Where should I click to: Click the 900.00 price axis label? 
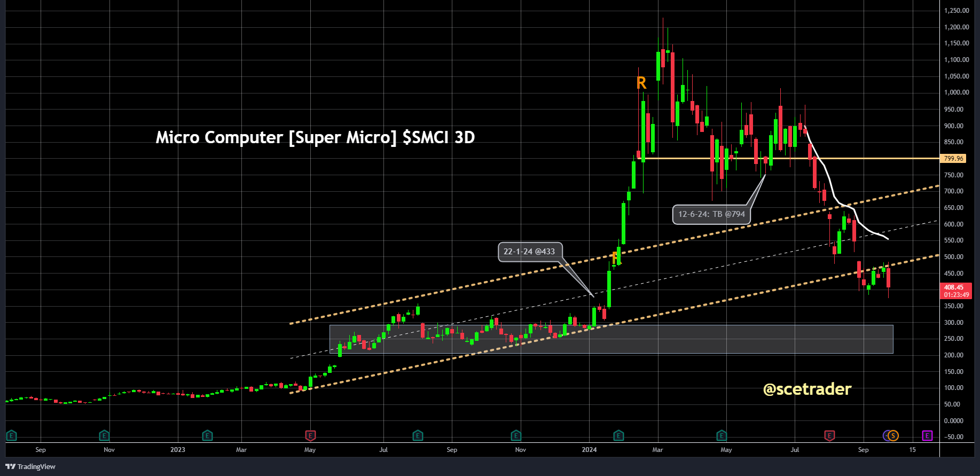tap(954, 126)
